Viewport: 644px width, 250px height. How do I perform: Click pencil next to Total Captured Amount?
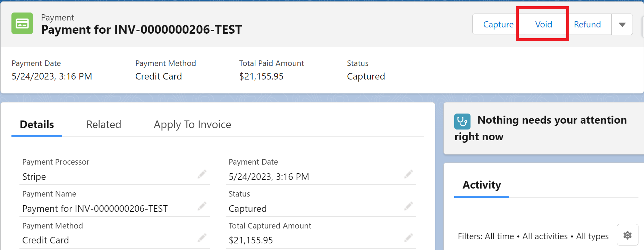coord(408,238)
